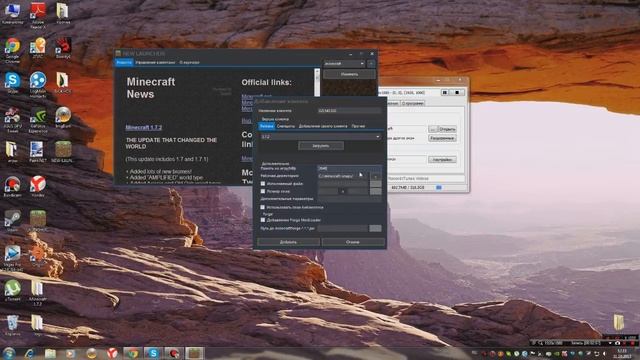Click the Edit button under profile dropdown
Viewport: 640px width, 360px height.
click(x=349, y=74)
